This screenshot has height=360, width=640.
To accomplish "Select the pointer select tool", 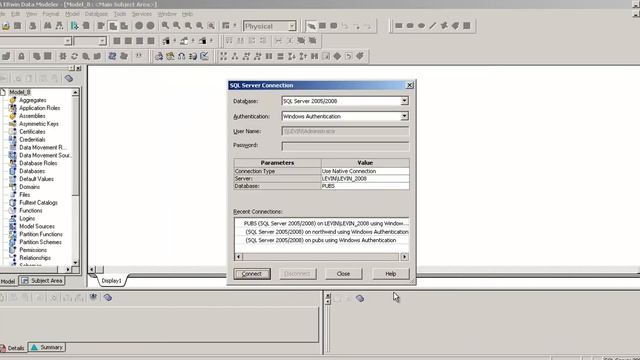I will point(311,26).
